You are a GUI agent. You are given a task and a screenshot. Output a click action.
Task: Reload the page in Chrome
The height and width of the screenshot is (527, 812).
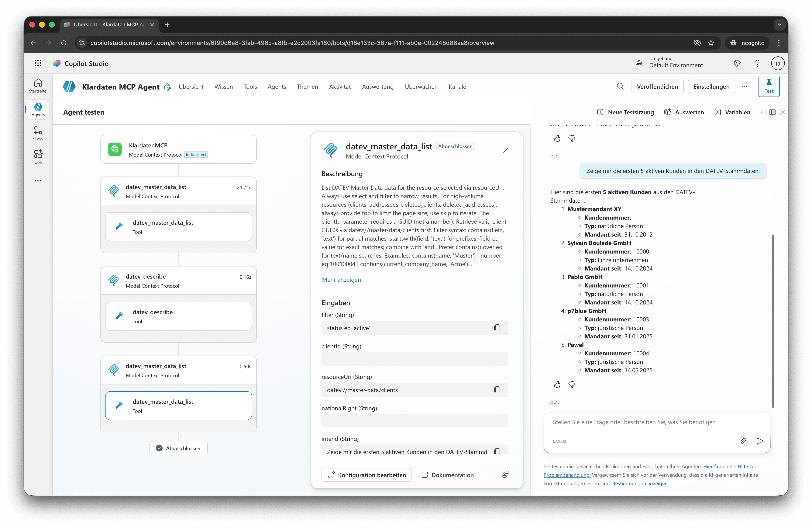[63, 43]
